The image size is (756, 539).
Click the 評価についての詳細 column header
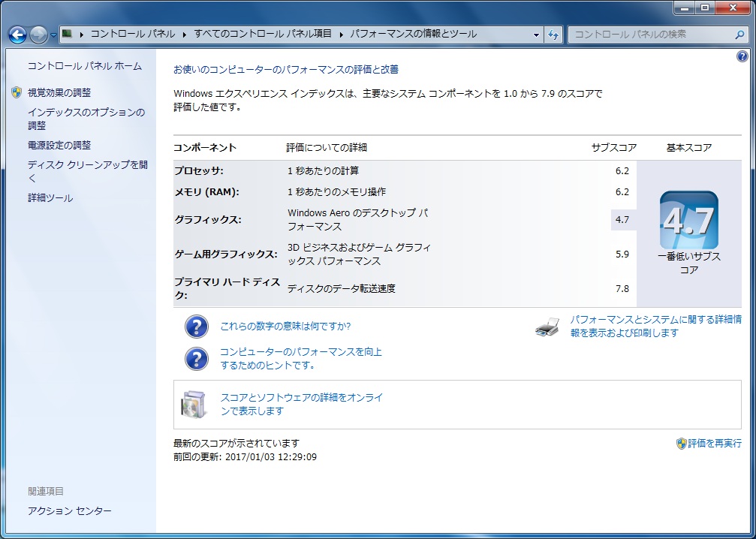327,148
